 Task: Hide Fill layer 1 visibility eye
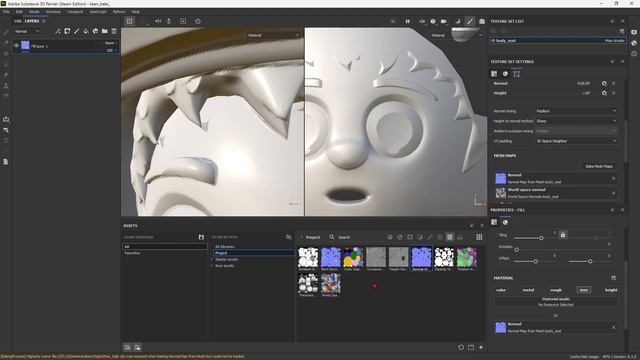(16, 46)
